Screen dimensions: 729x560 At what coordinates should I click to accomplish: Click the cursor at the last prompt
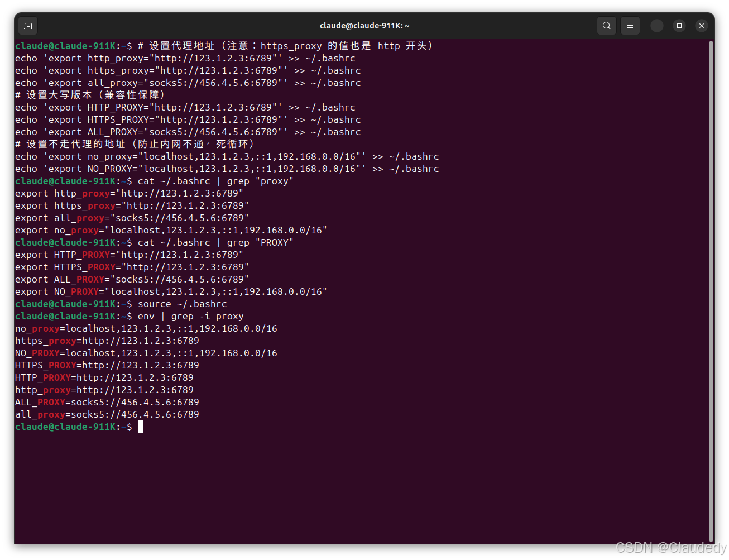[141, 427]
